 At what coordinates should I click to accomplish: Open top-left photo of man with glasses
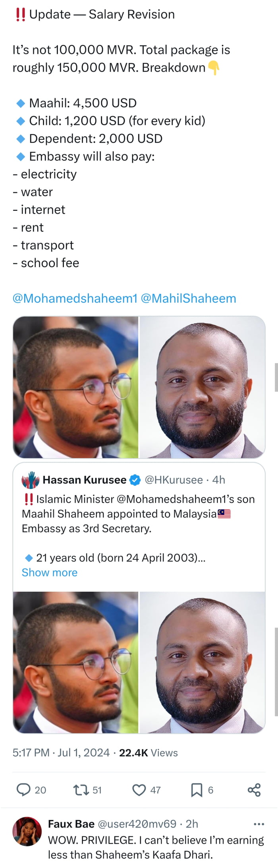(76, 387)
